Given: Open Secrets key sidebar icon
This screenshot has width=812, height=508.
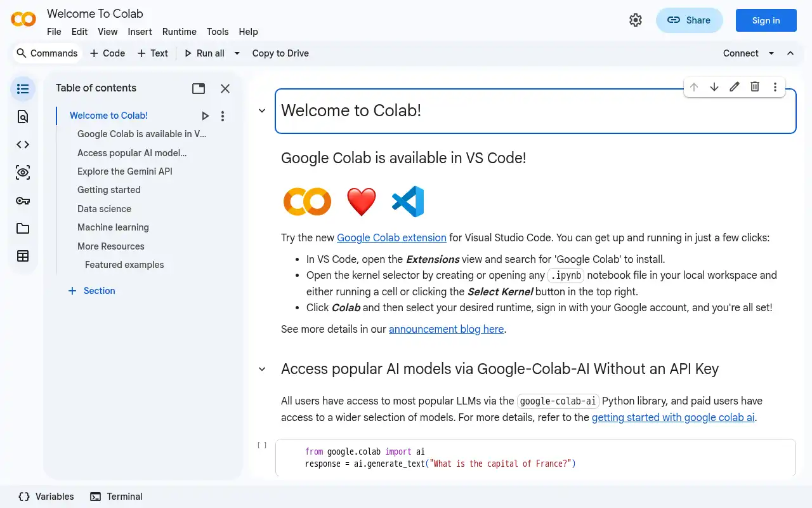Looking at the screenshot, I should tap(23, 201).
